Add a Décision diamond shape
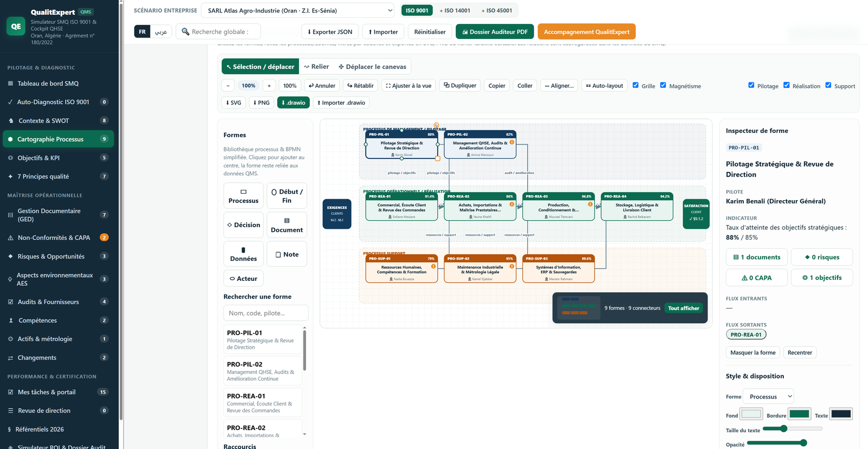868x449 pixels. [x=244, y=225]
